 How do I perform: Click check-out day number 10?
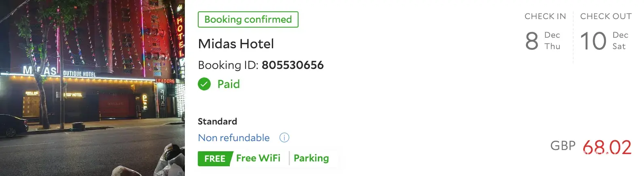coord(593,41)
